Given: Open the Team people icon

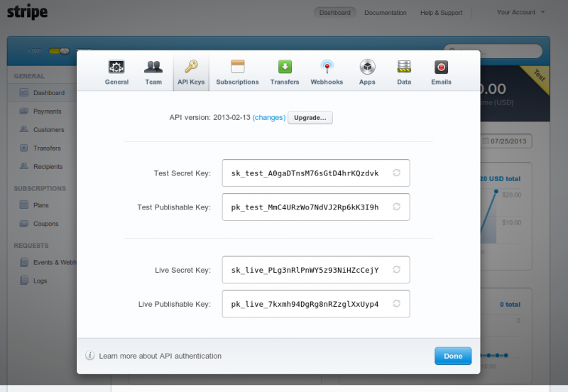Looking at the screenshot, I should tap(153, 67).
